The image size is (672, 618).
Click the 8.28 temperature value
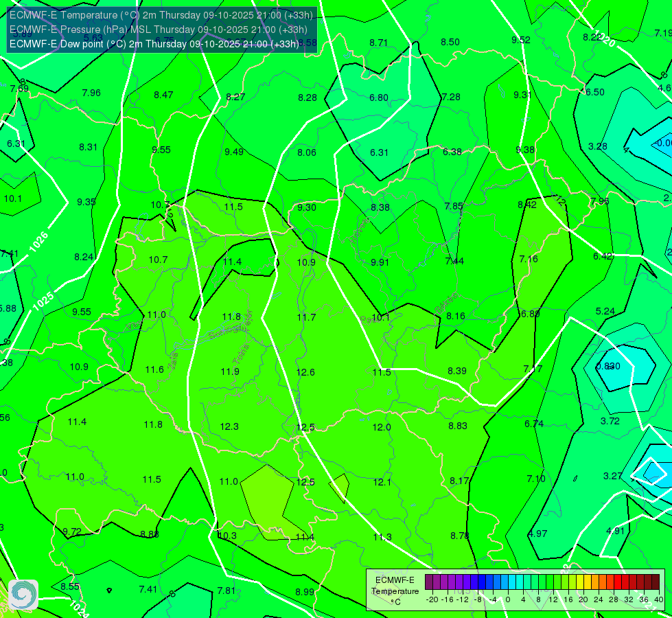(x=308, y=98)
